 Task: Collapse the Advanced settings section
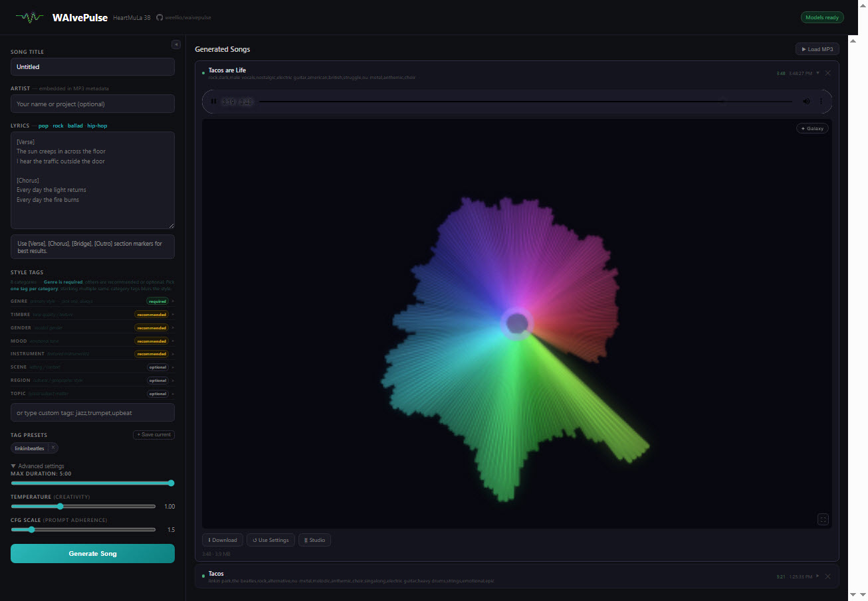click(37, 466)
